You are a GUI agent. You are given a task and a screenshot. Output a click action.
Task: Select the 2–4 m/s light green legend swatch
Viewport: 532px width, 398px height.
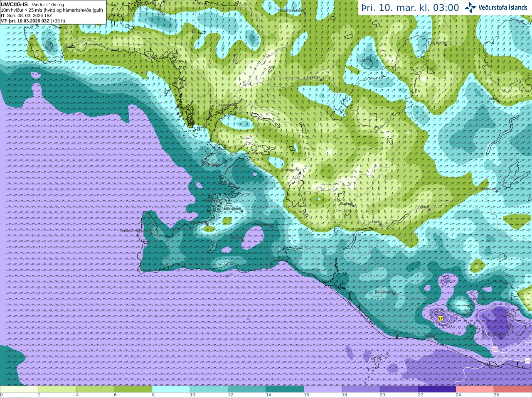pos(57,389)
